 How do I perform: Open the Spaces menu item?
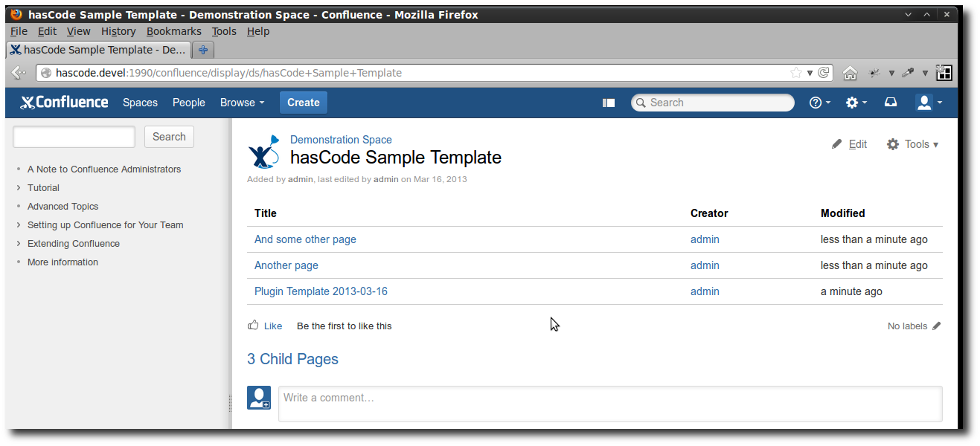coord(140,103)
